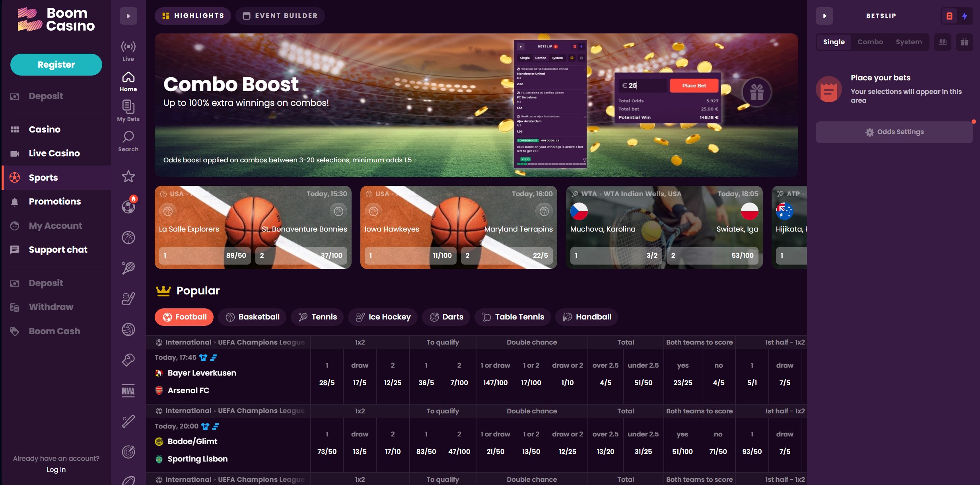This screenshot has width=980, height=485.
Task: Select the MMA sport icon
Action: click(x=128, y=392)
